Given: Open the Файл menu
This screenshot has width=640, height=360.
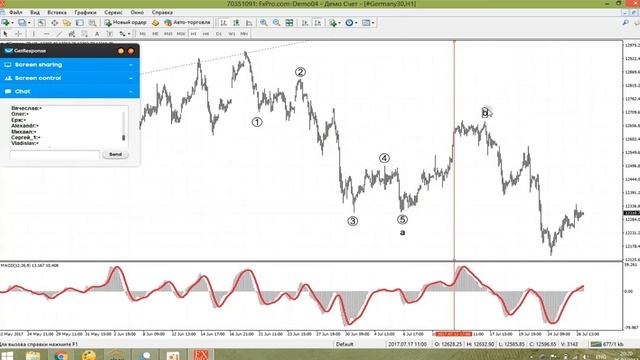Looking at the screenshot, I should click(16, 13).
